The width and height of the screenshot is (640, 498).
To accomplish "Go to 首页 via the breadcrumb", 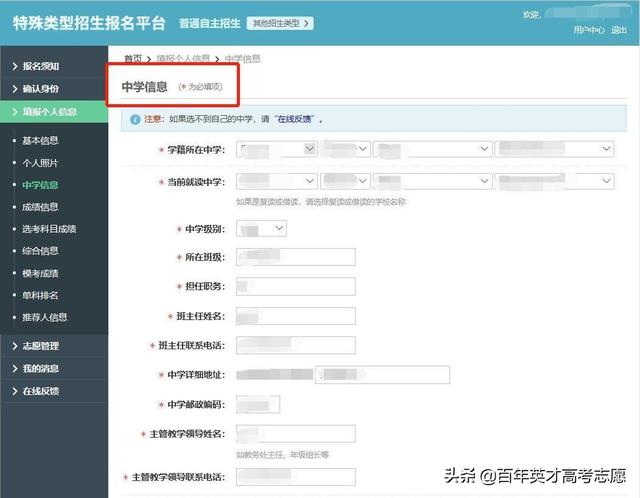I will coord(133,59).
